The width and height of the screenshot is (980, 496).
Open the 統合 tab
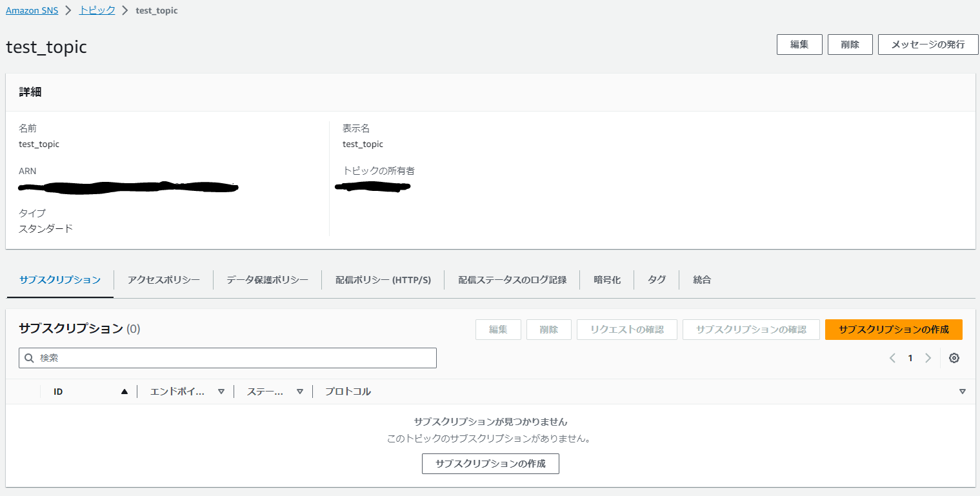(x=701, y=279)
